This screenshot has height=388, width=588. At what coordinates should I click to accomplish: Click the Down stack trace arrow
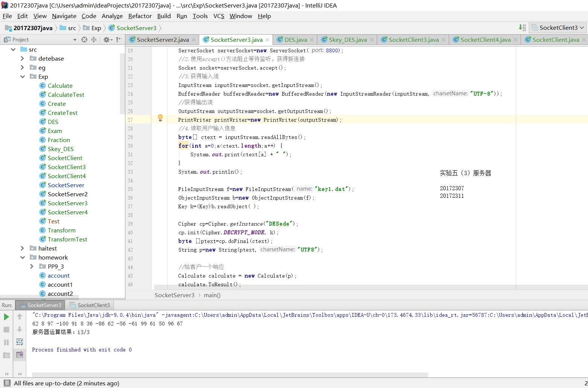coord(20,330)
